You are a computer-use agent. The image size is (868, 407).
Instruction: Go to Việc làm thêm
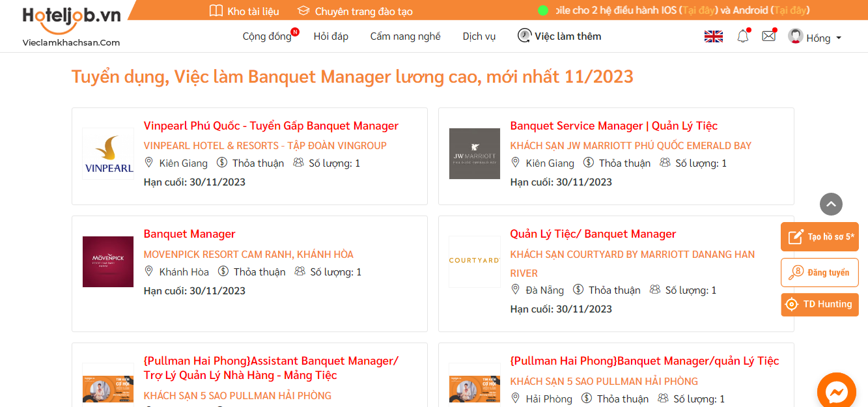[568, 36]
